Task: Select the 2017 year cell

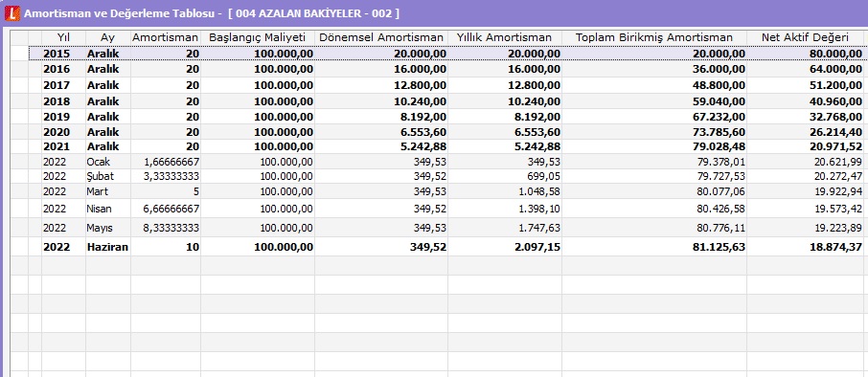Action: point(63,85)
